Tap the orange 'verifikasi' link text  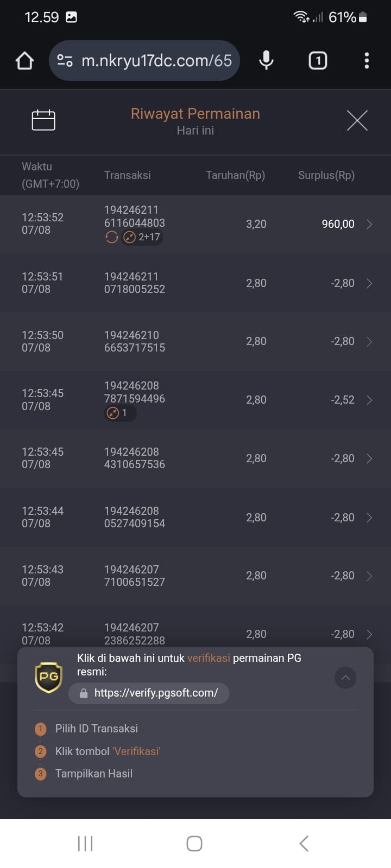tap(209, 658)
